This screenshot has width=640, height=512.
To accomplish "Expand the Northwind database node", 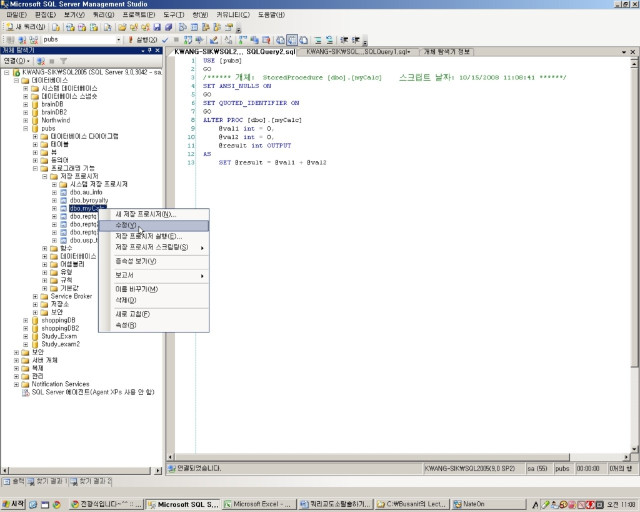I will [26, 120].
